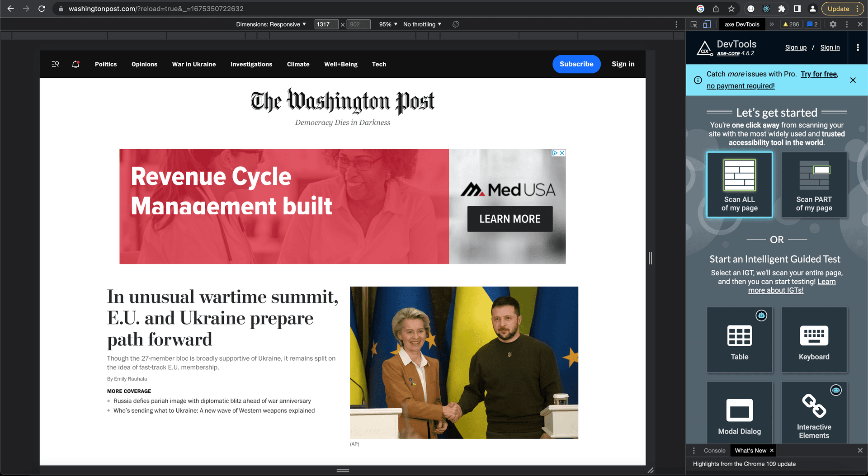This screenshot has width=868, height=476.
Task: Click the warnings badge showing 286
Action: [x=790, y=24]
